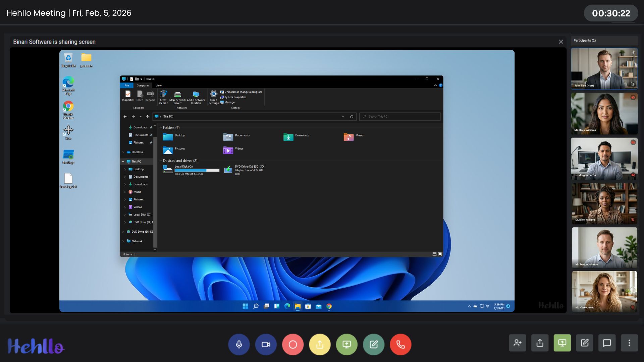Collapse the Folders (6) group
The image size is (644, 362).
point(161,128)
